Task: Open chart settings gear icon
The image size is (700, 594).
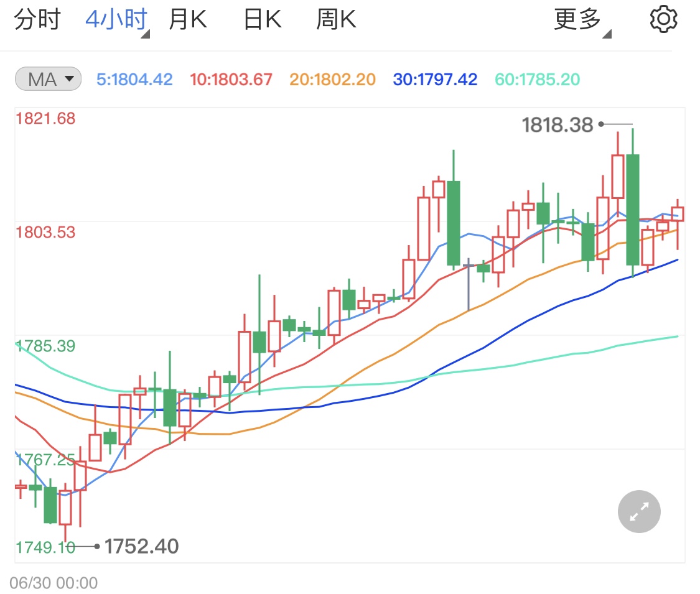Action: point(663,19)
